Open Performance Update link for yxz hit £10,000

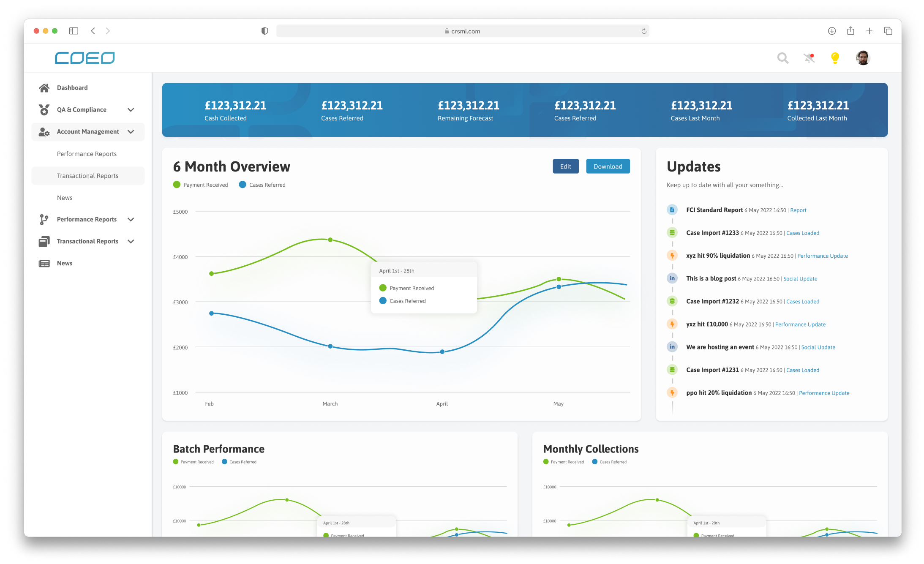[x=800, y=324]
